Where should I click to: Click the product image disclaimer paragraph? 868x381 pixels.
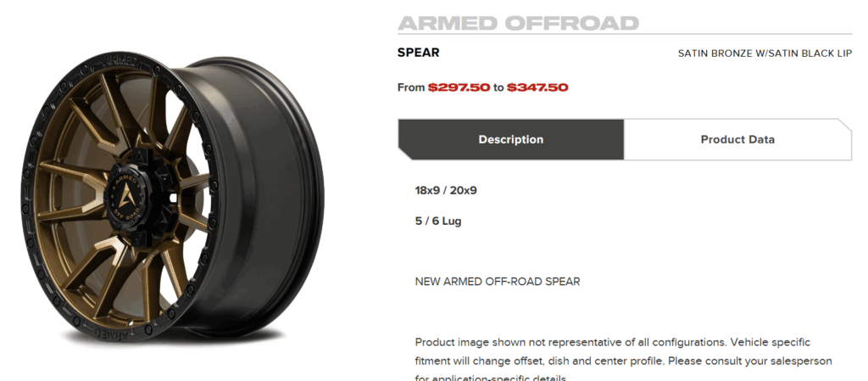point(623,361)
